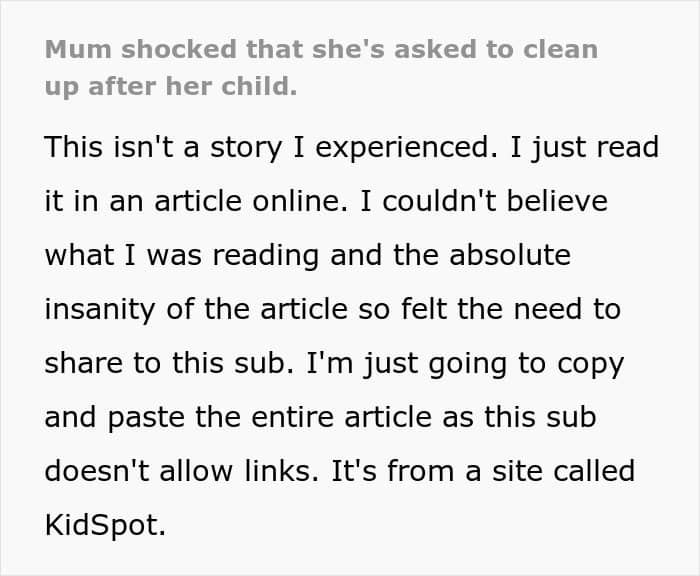Click the words 'what I was reading'
The height and width of the screenshot is (576, 700).
point(182,256)
